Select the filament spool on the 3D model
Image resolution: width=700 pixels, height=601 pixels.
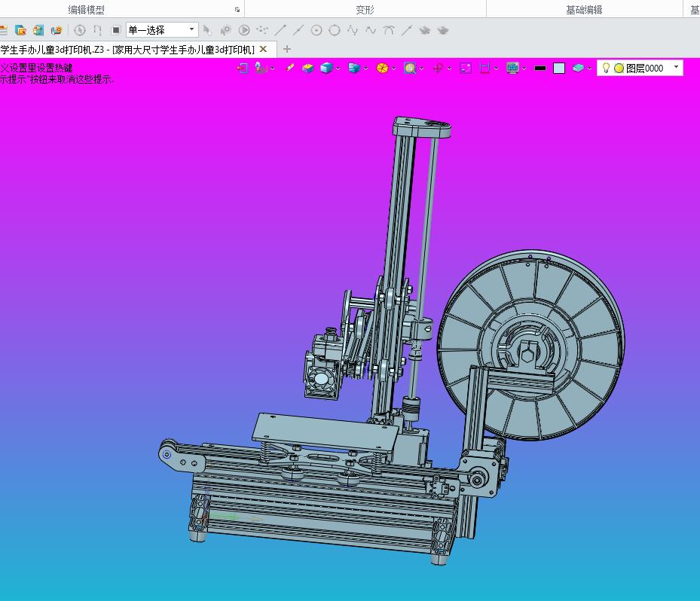click(x=531, y=345)
